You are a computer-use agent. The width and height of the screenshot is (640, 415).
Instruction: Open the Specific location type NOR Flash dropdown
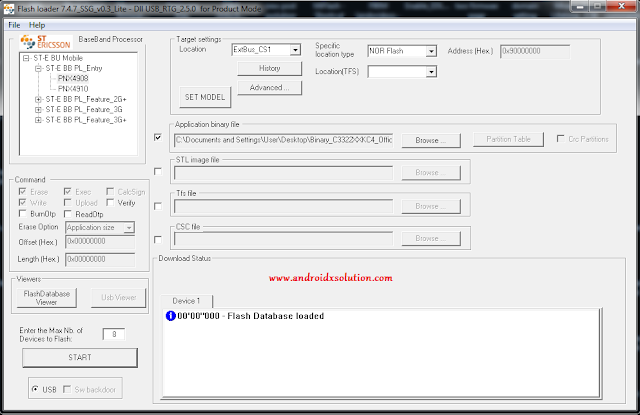[x=431, y=51]
